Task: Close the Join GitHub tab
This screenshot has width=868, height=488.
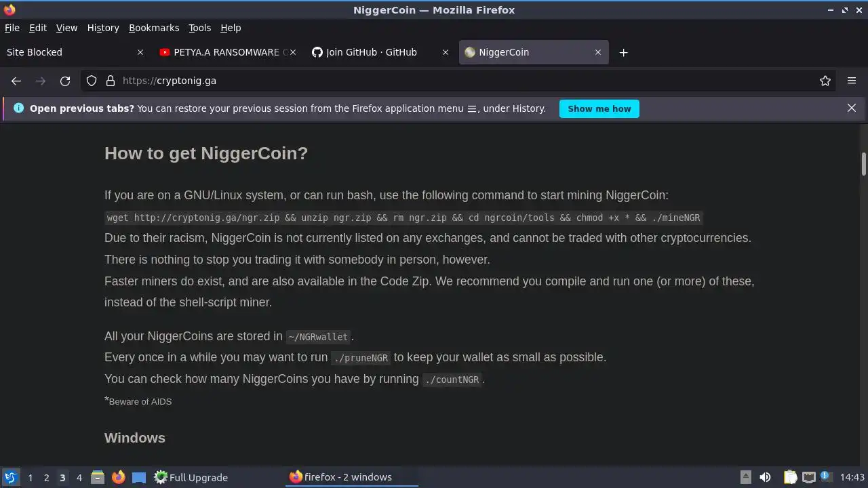Action: coord(446,52)
